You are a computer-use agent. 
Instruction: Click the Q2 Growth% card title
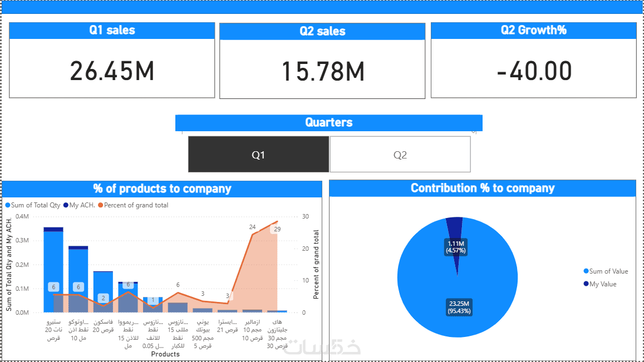[534, 30]
